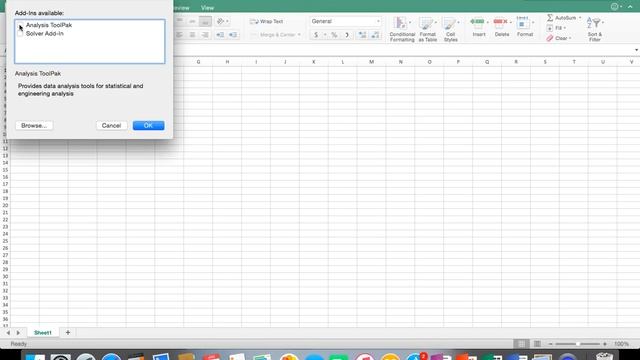This screenshot has height=360, width=640.
Task: Open the Cell Styles gallery
Action: [x=451, y=29]
